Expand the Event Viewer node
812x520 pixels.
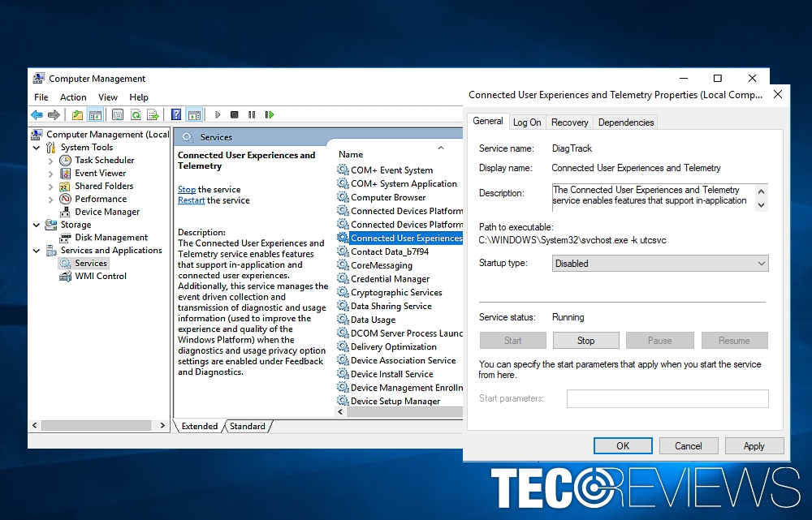[50, 174]
